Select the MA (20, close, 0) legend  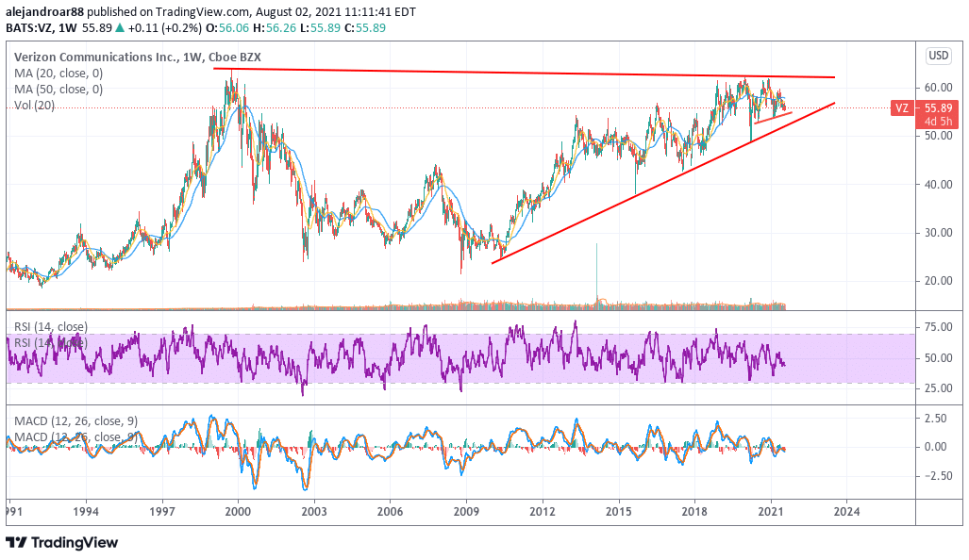pyautogui.click(x=58, y=73)
